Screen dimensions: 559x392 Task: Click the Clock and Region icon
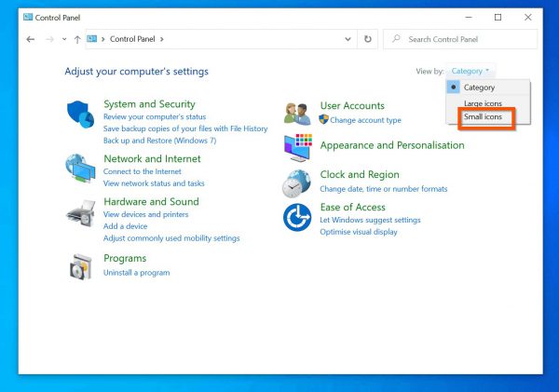(297, 182)
